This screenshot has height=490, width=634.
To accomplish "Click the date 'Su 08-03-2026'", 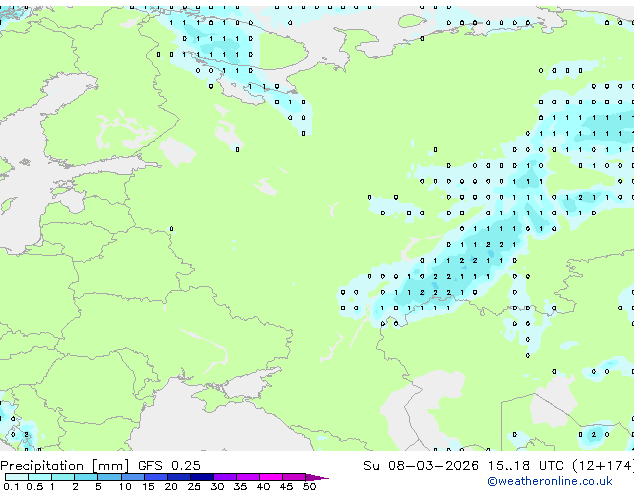I will (x=421, y=466).
